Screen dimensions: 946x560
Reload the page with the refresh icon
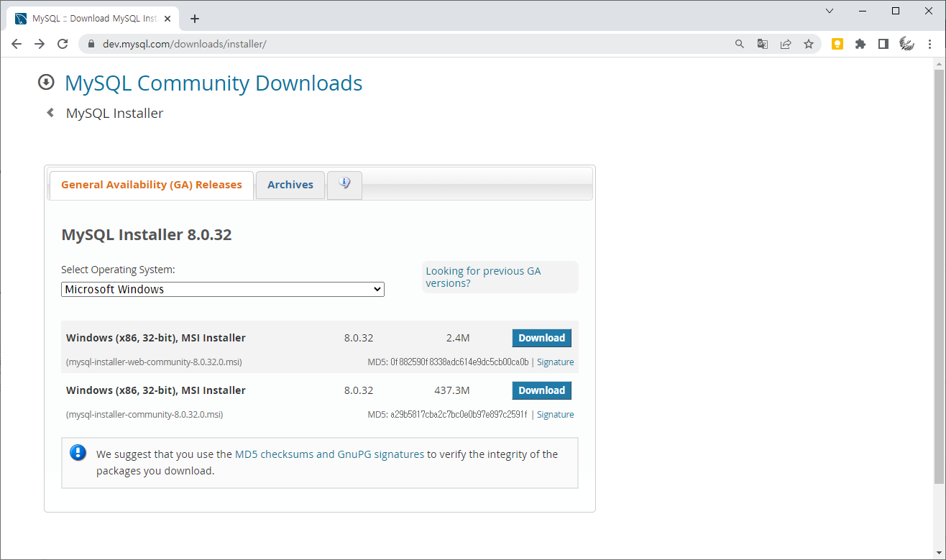(x=63, y=44)
